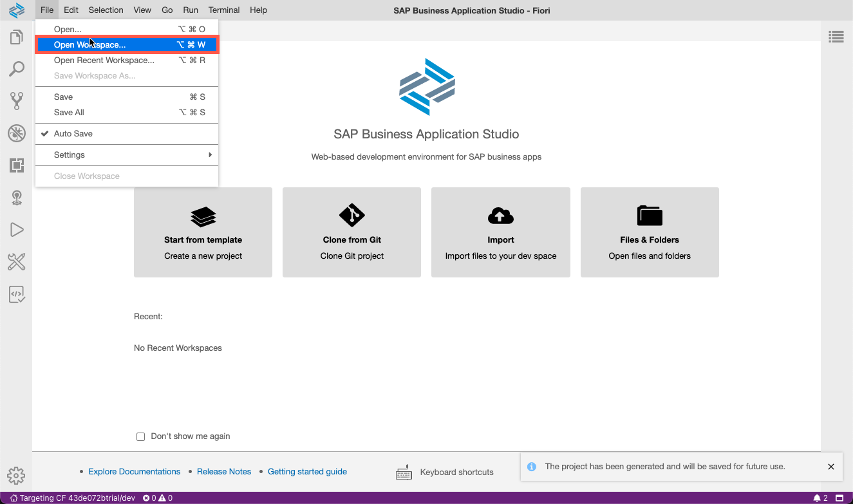853x504 pixels.
Task: Open the Help menu
Action: tap(258, 10)
